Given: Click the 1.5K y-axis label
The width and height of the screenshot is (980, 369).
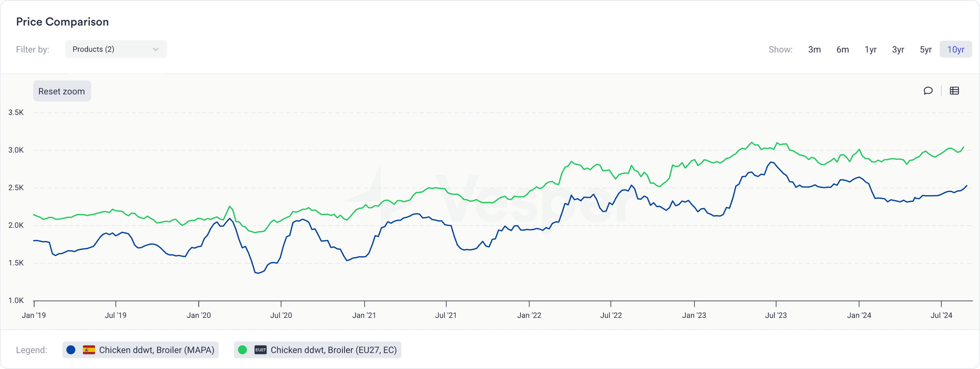Looking at the screenshot, I should (x=16, y=263).
